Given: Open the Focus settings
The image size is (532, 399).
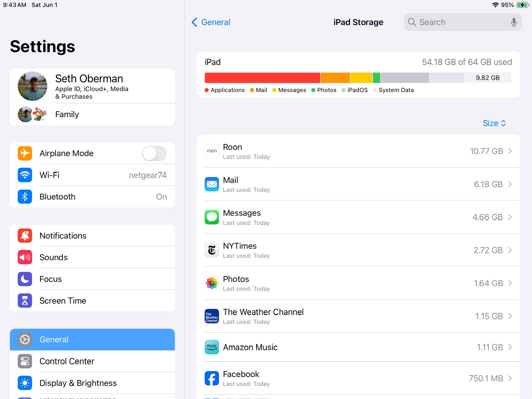Looking at the screenshot, I should tap(92, 279).
